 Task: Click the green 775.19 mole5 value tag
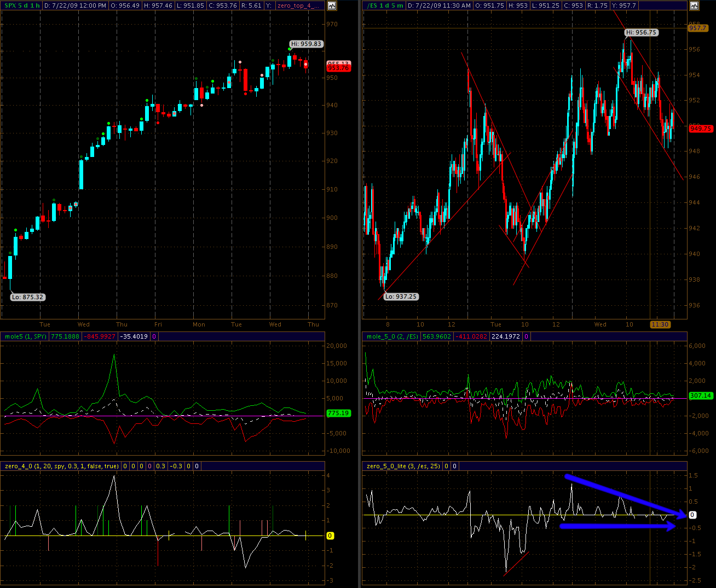pos(338,413)
